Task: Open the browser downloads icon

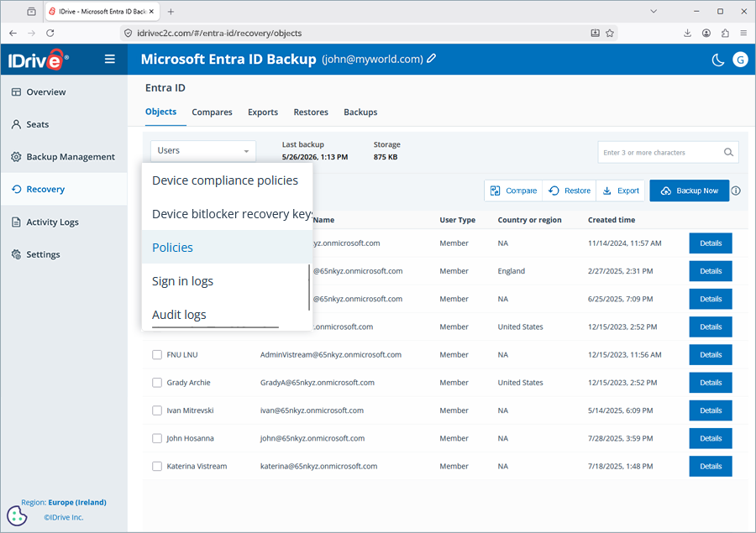Action: point(687,34)
